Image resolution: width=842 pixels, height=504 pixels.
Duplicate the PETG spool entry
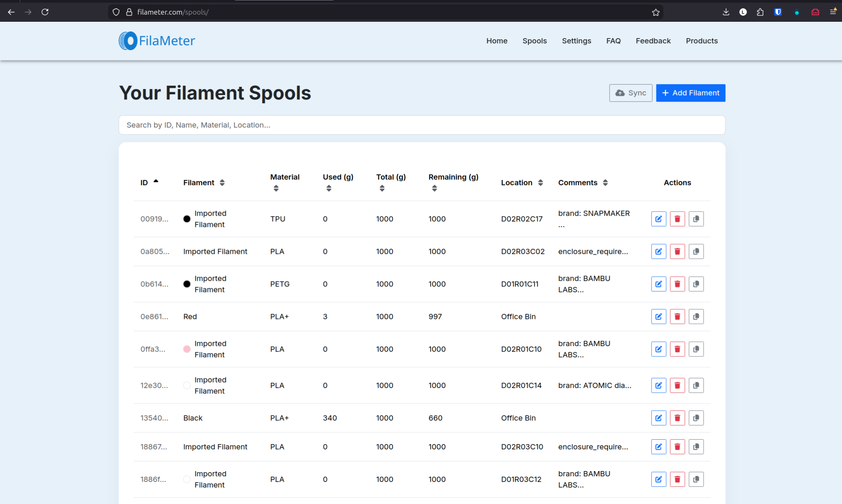(x=696, y=284)
